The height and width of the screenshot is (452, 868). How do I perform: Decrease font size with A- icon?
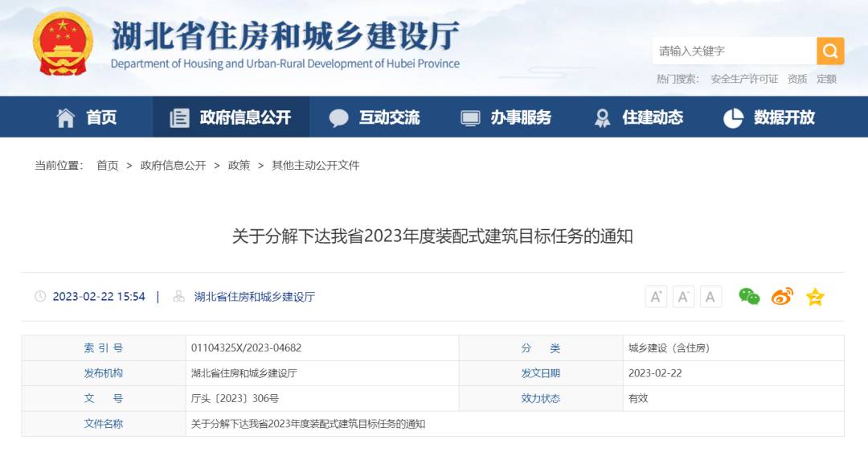pyautogui.click(x=683, y=297)
